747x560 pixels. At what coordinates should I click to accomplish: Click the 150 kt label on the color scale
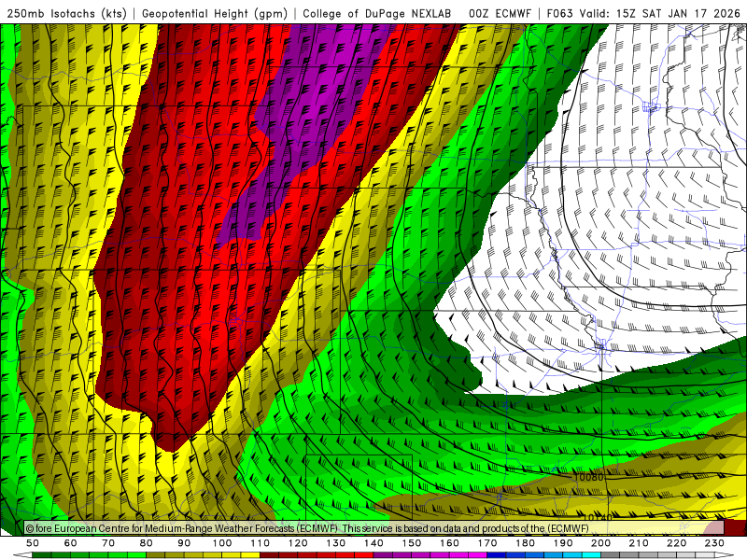pyautogui.click(x=412, y=543)
